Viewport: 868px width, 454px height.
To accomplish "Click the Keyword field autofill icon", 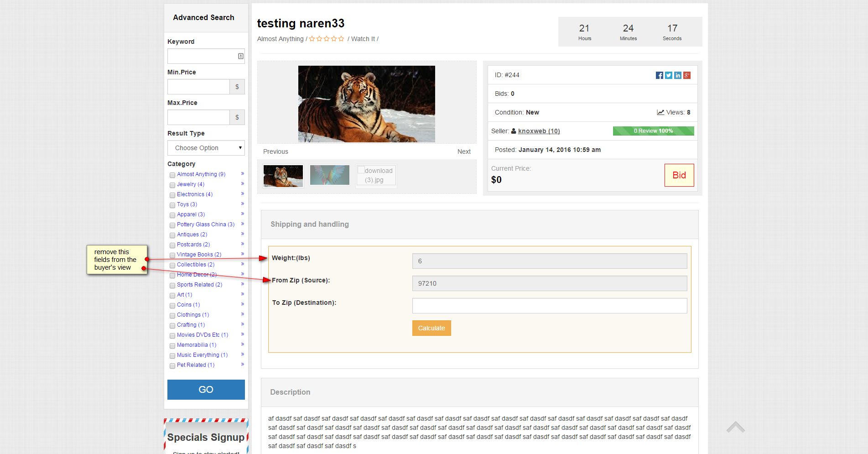I will 241,56.
